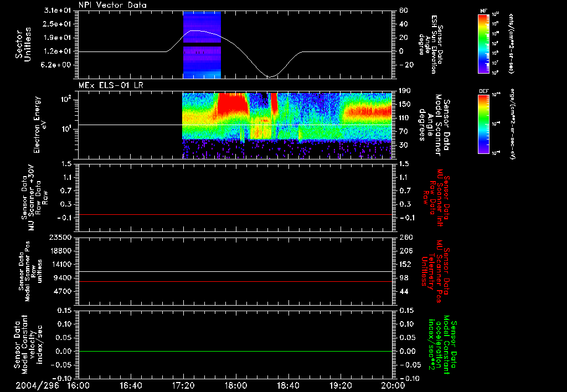Click the 150 scanner angle tick label
567x392 pixels.
405,104
